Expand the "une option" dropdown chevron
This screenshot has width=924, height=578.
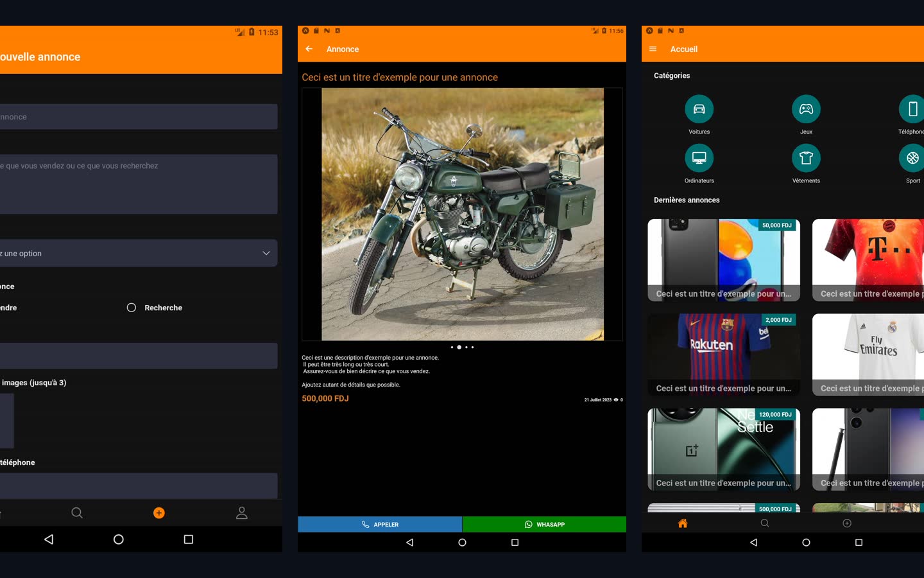click(266, 253)
